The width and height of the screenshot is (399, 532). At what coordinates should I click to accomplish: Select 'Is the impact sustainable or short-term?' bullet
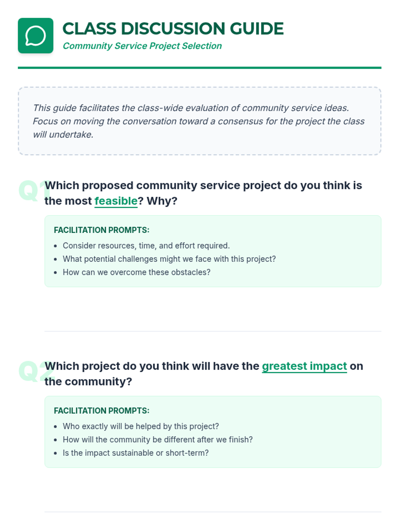coord(136,453)
